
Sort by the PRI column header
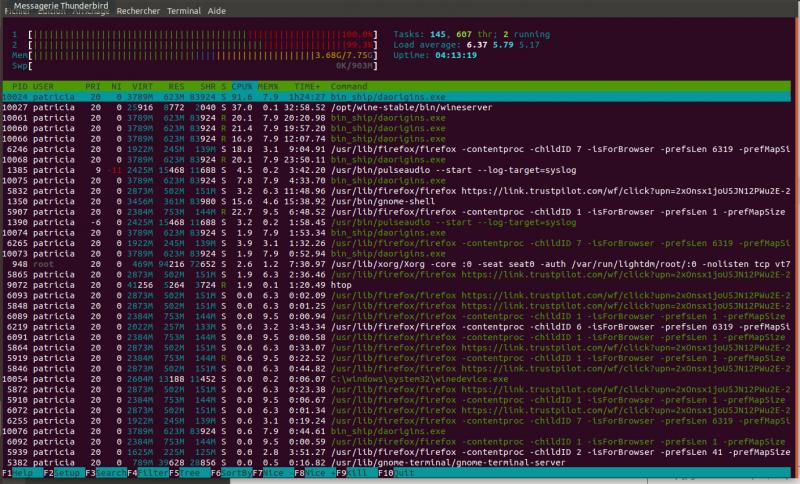(x=92, y=86)
